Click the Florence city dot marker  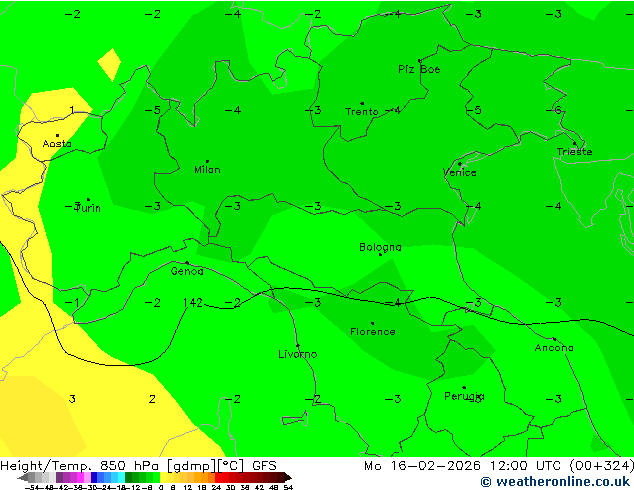coord(372,323)
